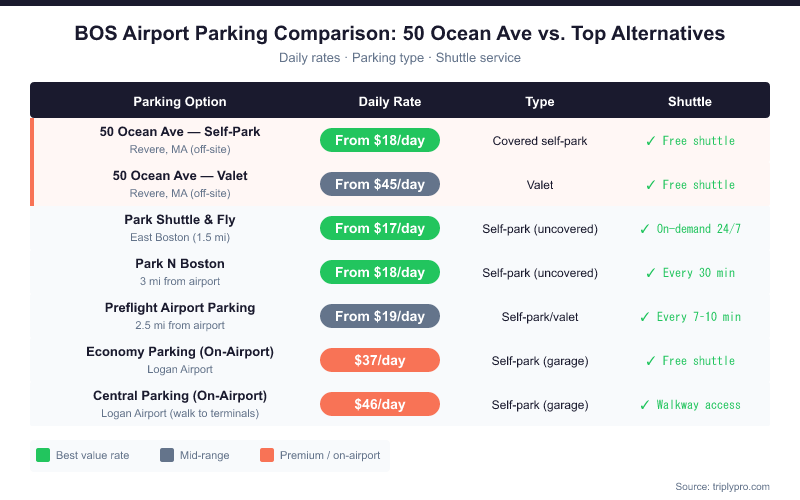
Task: Click the 50 Ocean Ave Valet $45/day badge
Action: pos(380,185)
